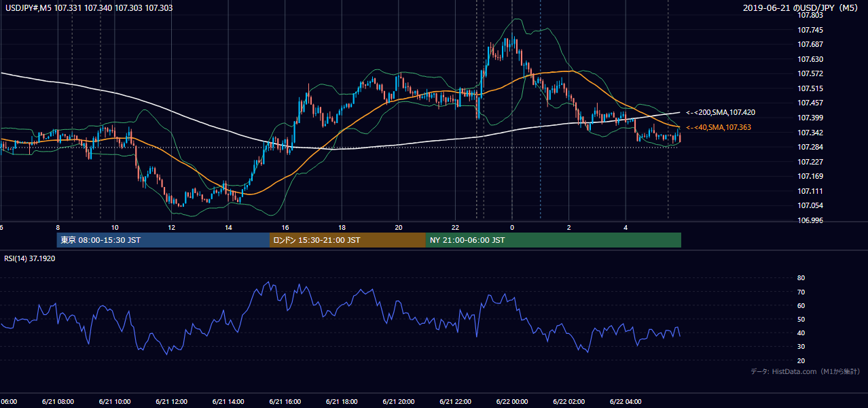Image resolution: width=868 pixels, height=408 pixels.
Task: Click the 40 SMA 107.363 label
Action: 719,127
